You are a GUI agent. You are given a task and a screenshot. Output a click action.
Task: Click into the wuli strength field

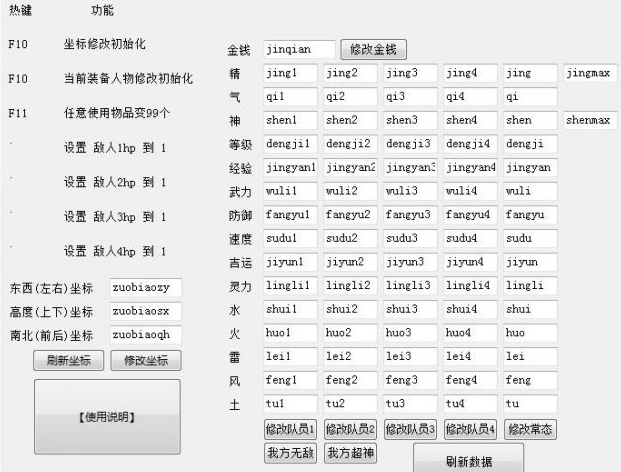pyautogui.click(x=530, y=191)
